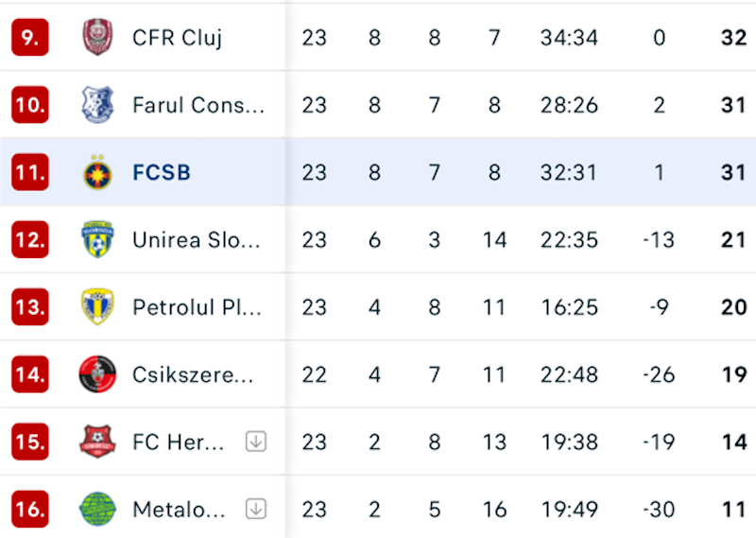This screenshot has width=756, height=538.
Task: Click the Petrolul Ploiești yellow crest
Action: (x=97, y=306)
